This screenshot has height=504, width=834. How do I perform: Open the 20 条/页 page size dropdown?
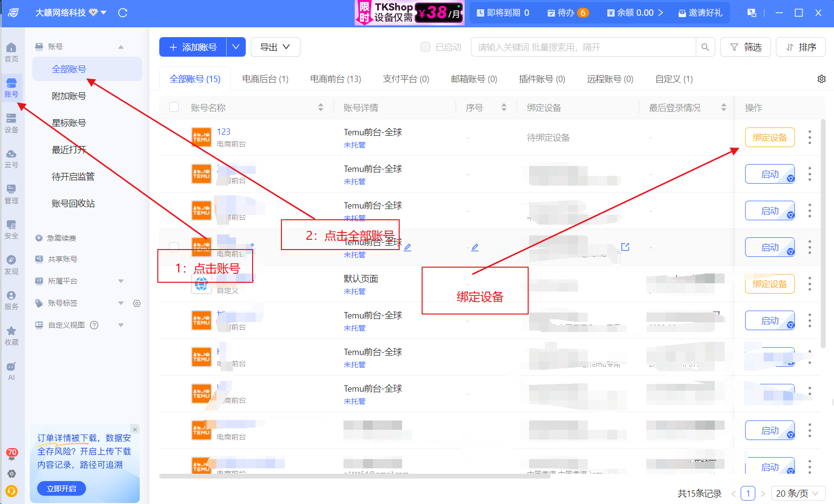pyautogui.click(x=798, y=493)
